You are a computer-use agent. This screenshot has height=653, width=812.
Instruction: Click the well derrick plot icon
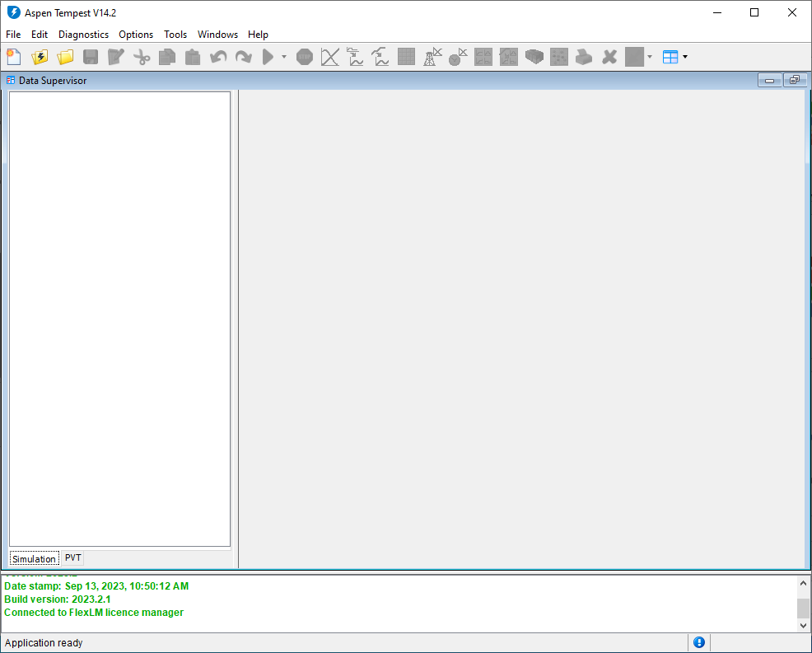(x=432, y=57)
